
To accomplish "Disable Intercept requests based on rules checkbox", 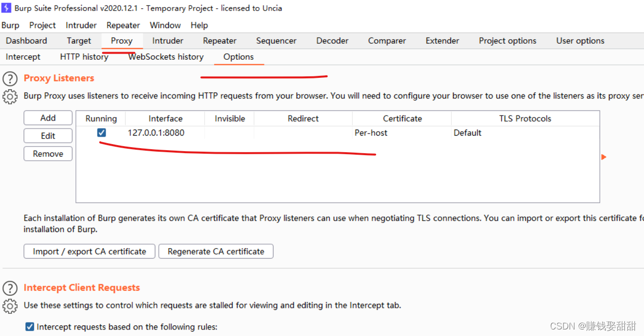I will (30, 327).
